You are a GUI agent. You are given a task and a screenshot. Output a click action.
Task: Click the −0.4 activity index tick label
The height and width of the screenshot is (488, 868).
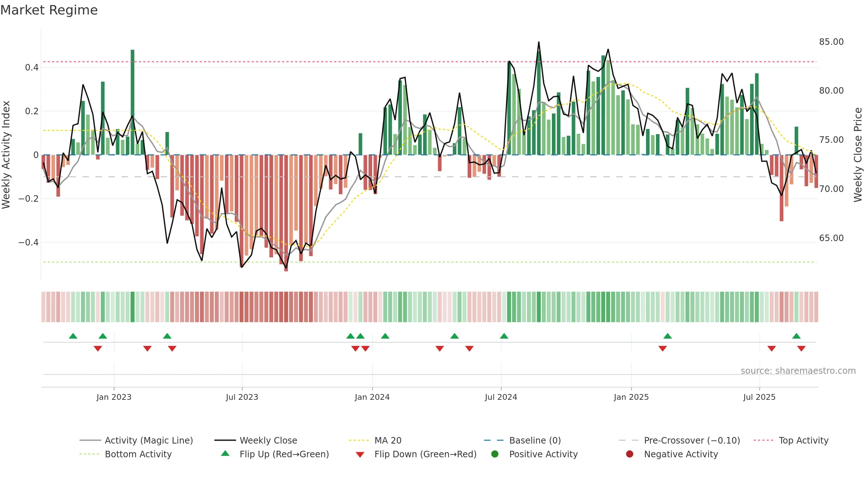[29, 242]
